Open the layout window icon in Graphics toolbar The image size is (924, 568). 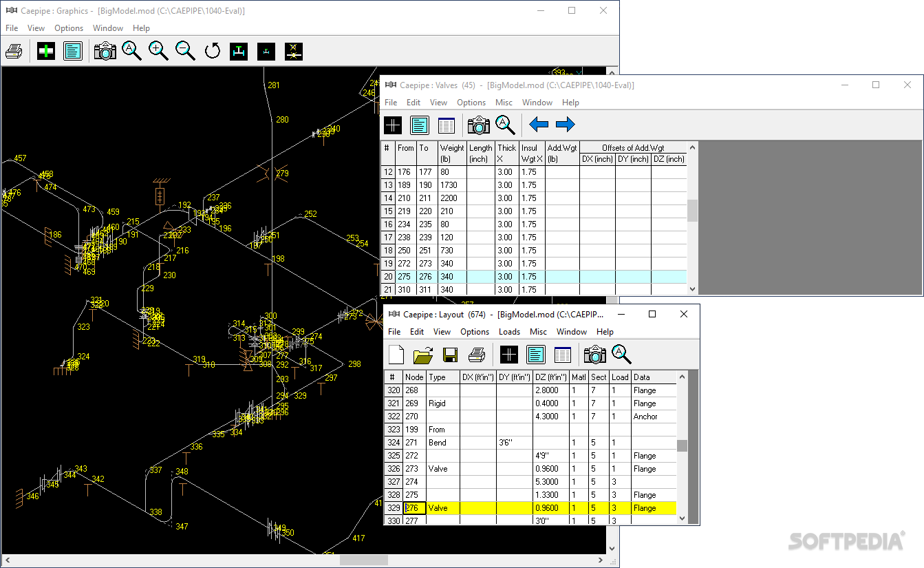click(73, 51)
